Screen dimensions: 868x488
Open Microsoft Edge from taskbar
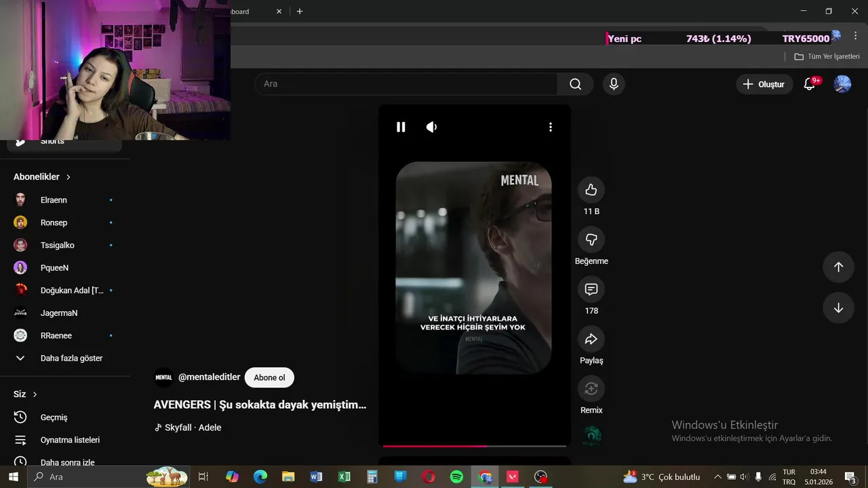pos(260,476)
